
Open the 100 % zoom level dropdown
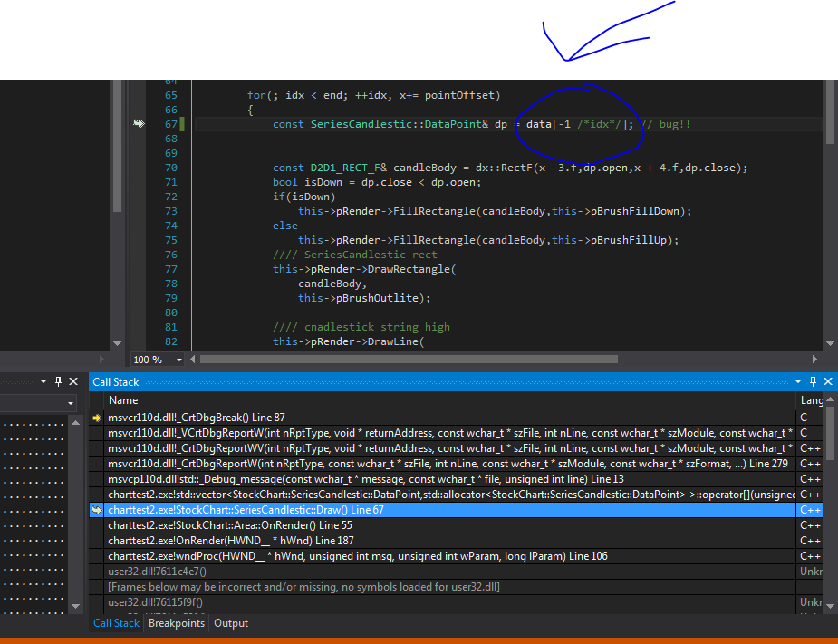pyautogui.click(x=179, y=360)
